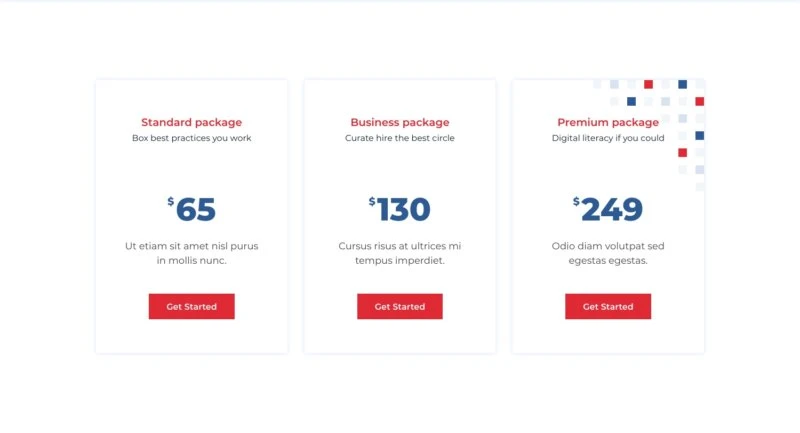Viewport: 800px width, 433px height.
Task: Click the 'Ut etiam sit amet' description
Action: click(191, 253)
